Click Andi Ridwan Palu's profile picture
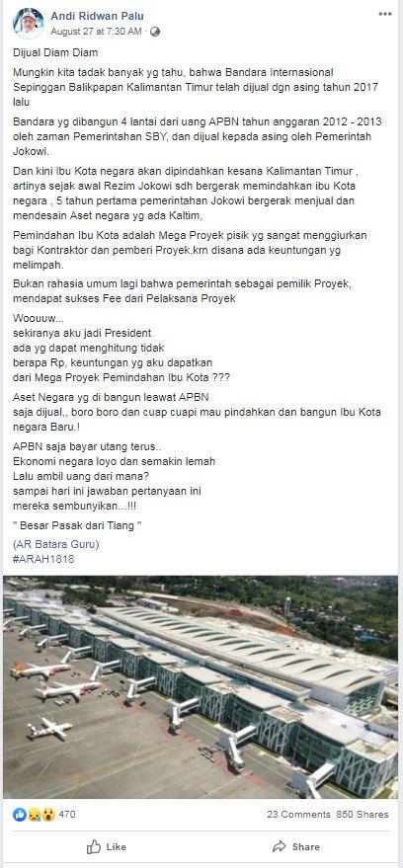Image resolution: width=403 pixels, height=868 pixels. (x=29, y=24)
